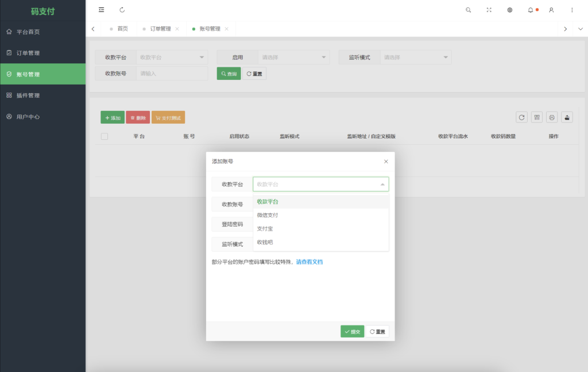Click the table print icon
The width and height of the screenshot is (588, 372).
click(552, 117)
